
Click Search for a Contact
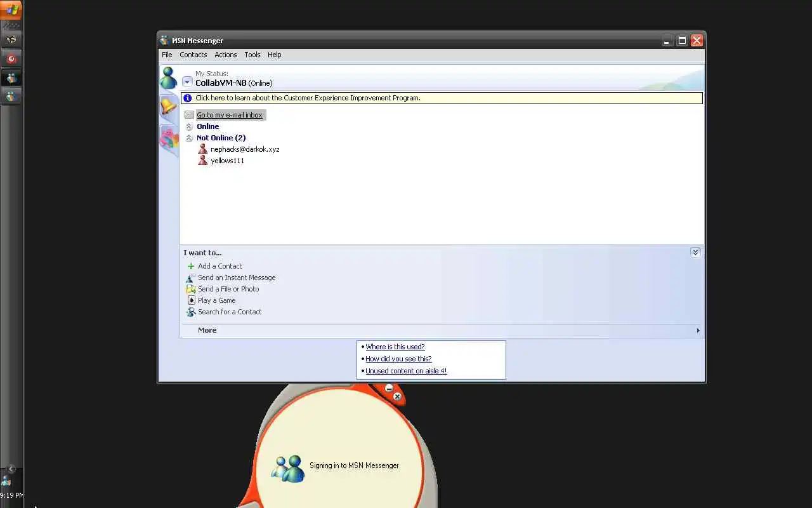pos(230,312)
